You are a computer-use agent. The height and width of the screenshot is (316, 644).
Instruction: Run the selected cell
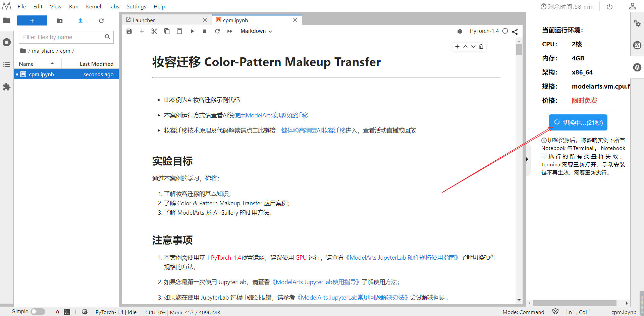tap(192, 31)
